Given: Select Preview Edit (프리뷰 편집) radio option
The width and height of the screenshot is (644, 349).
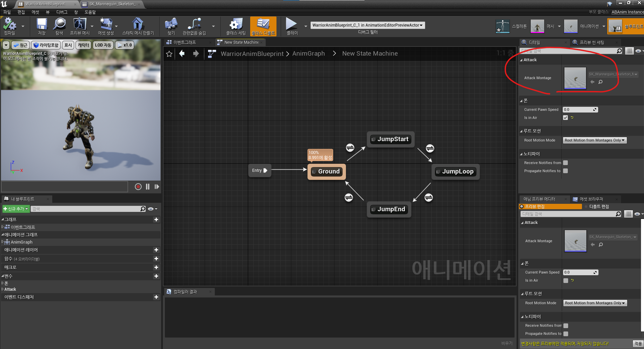Looking at the screenshot, I should tap(550, 207).
